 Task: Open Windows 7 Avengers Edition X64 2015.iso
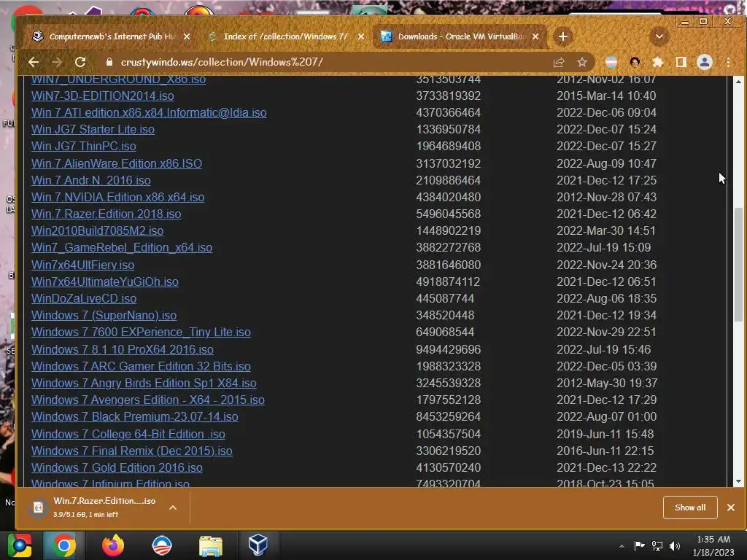[x=147, y=400]
